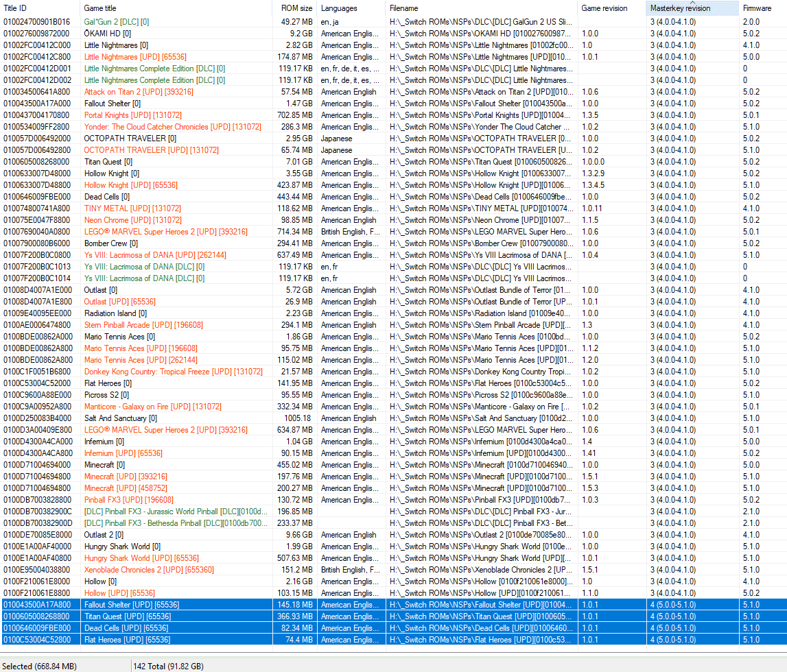Select highlighted Flat Heroes [UPD] [65536]
Screen dimensions: 787x672
(x=127, y=640)
